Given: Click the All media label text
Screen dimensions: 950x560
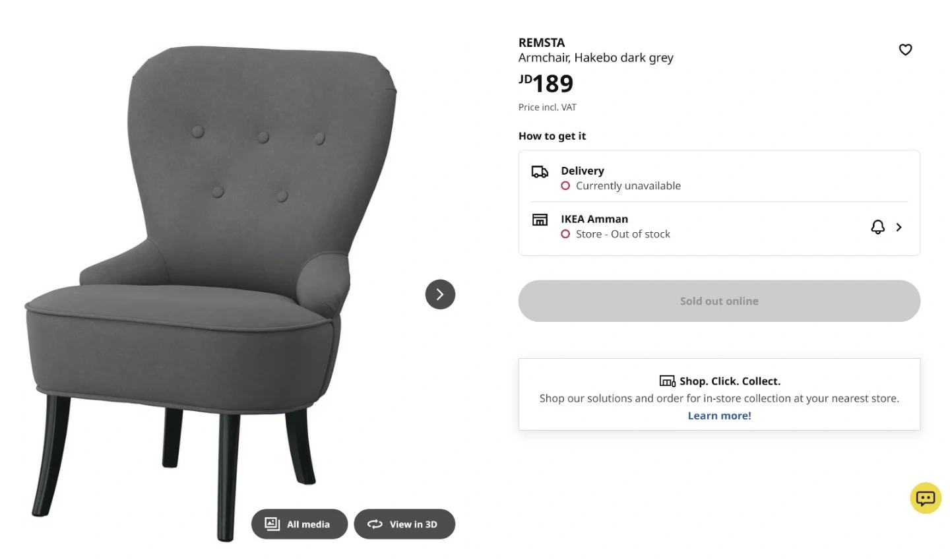Looking at the screenshot, I should point(308,524).
